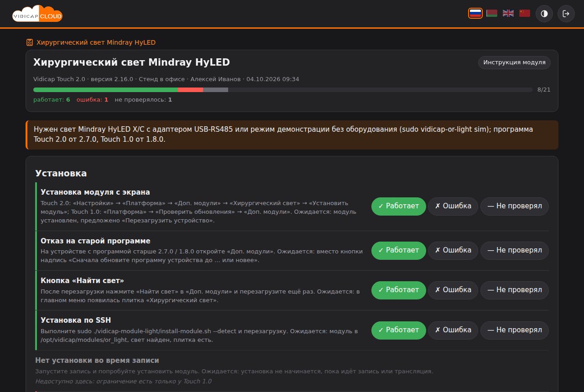The image size is (584, 392).
Task: Choose Ошибка for Установка по SSH
Action: click(x=453, y=330)
